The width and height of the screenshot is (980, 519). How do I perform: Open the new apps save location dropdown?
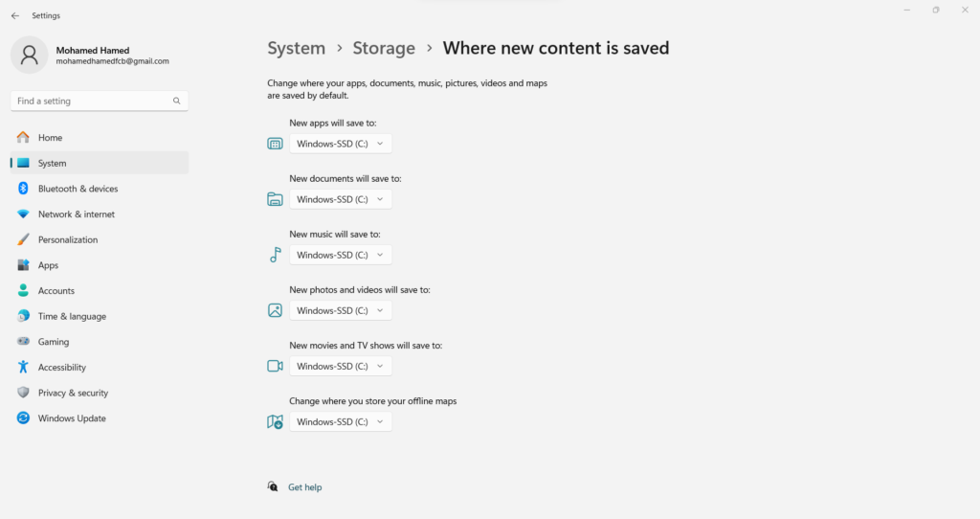(341, 144)
